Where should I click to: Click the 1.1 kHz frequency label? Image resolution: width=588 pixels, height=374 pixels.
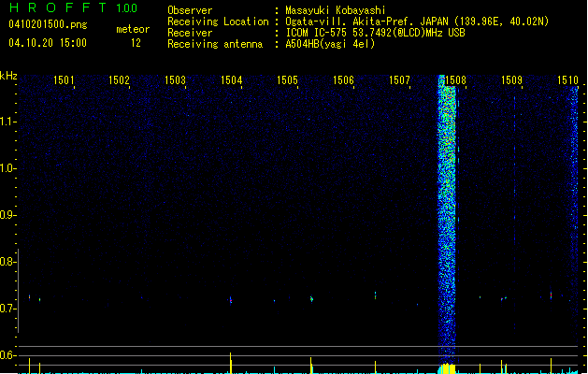pos(7,122)
